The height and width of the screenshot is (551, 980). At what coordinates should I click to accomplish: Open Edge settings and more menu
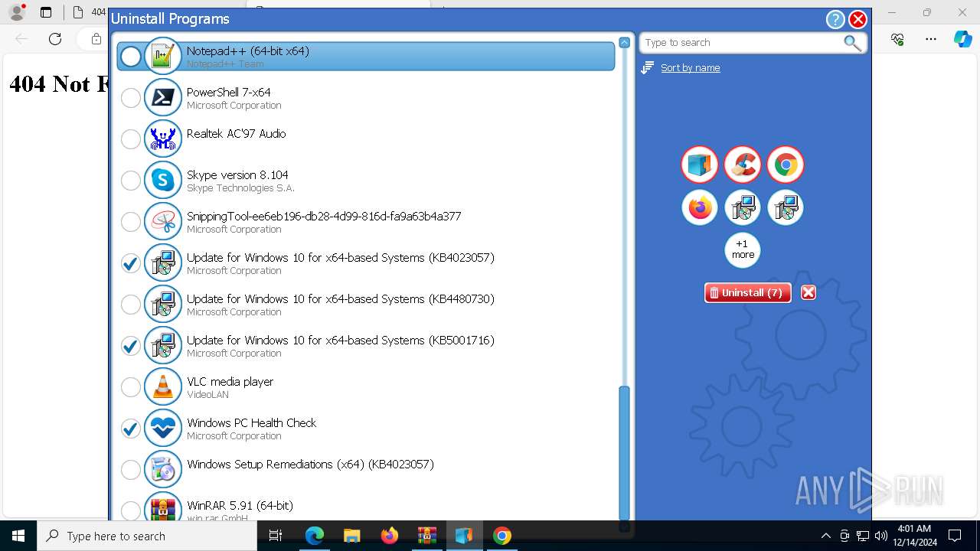point(931,39)
